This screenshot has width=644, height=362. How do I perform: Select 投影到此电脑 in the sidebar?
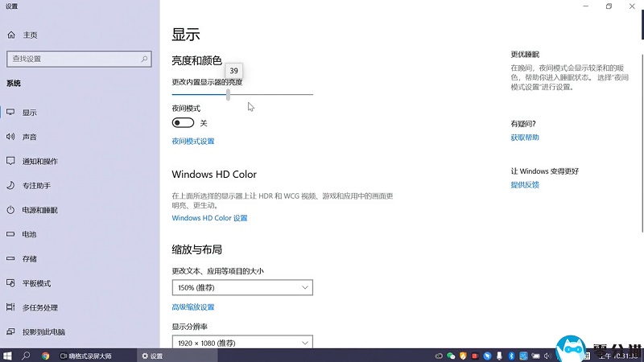click(43, 331)
